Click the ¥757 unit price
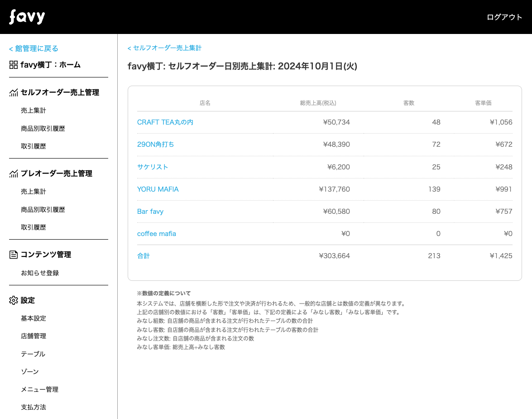Image resolution: width=532 pixels, height=419 pixels. (x=504, y=211)
